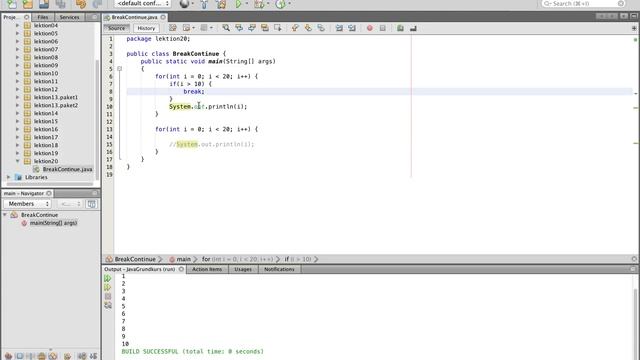Expand the Libraries node

9,177
